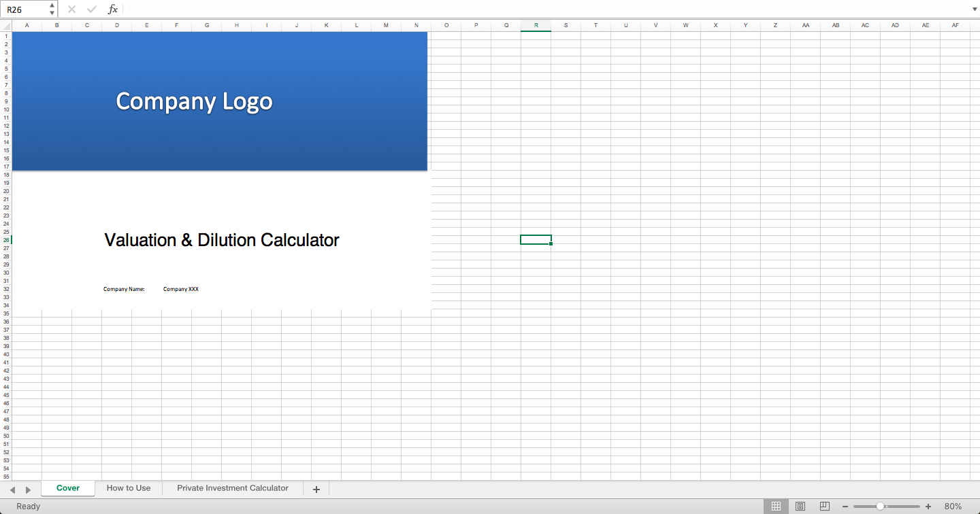
Task: Open the How to Use sheet tab
Action: pos(129,488)
